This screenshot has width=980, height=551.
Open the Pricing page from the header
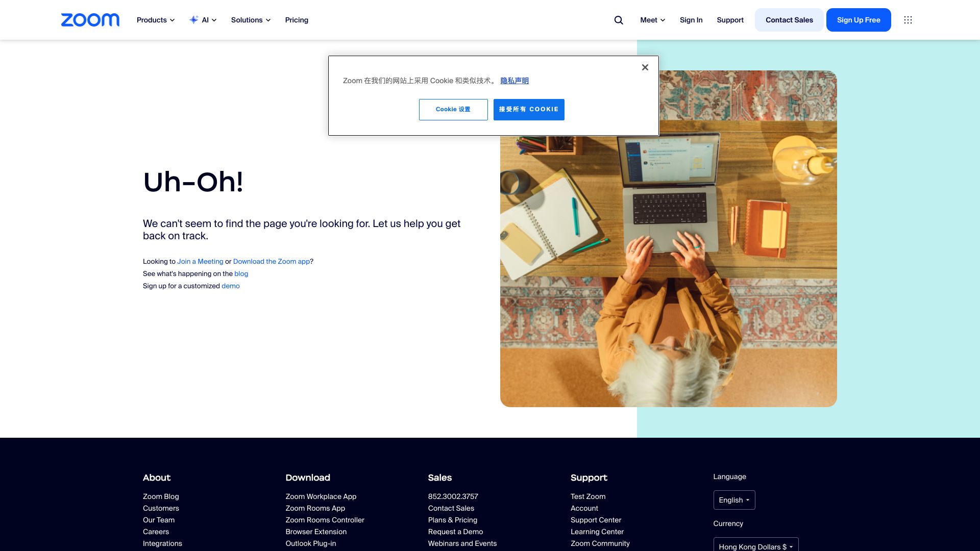point(297,20)
